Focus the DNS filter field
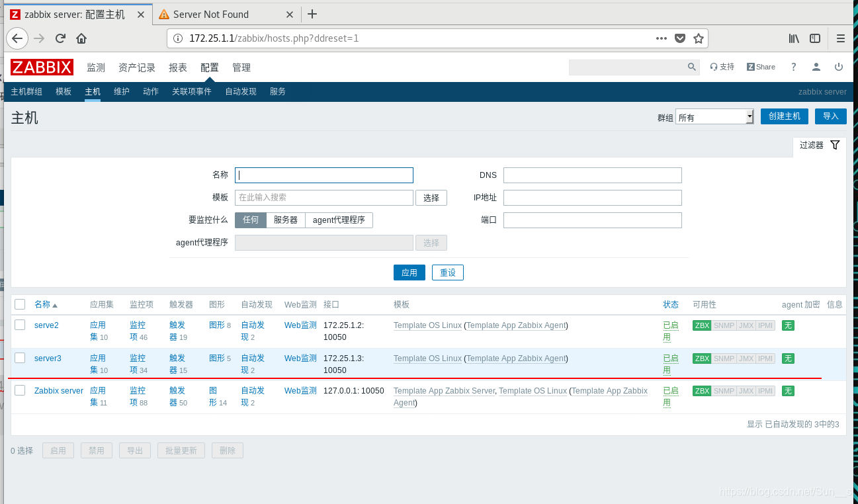Screen dimensions: 858x504 click(x=593, y=175)
